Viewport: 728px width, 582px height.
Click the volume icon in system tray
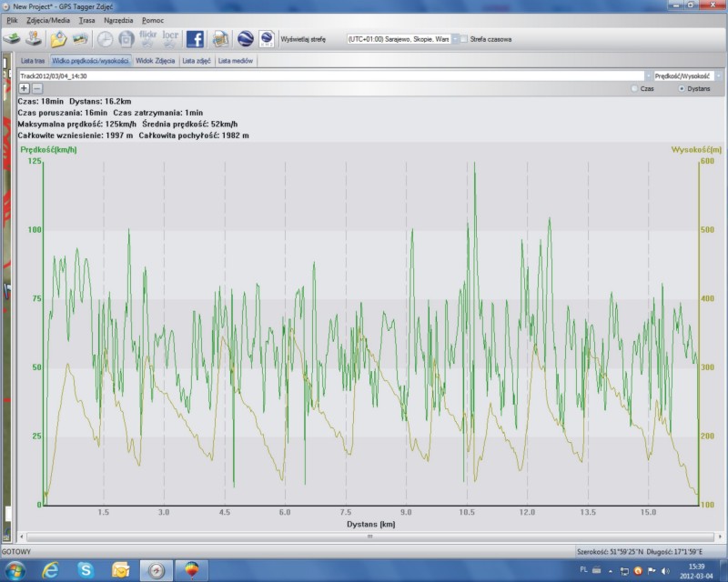pos(665,570)
